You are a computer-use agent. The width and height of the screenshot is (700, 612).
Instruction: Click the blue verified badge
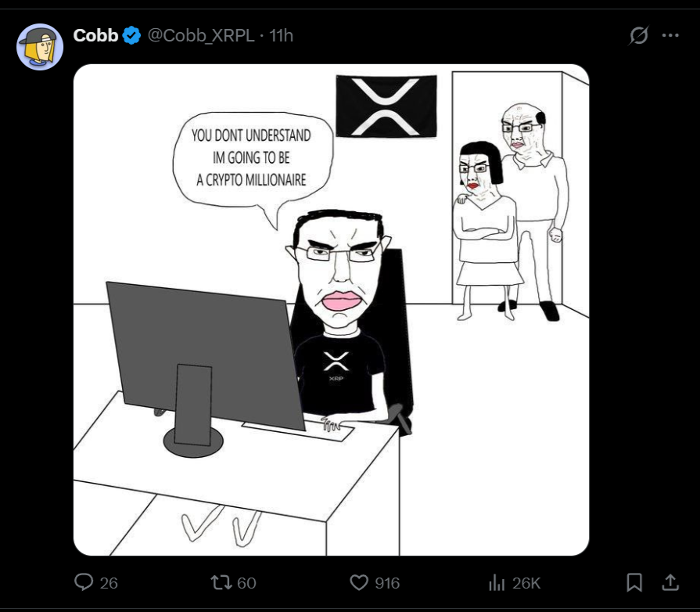tap(131, 36)
